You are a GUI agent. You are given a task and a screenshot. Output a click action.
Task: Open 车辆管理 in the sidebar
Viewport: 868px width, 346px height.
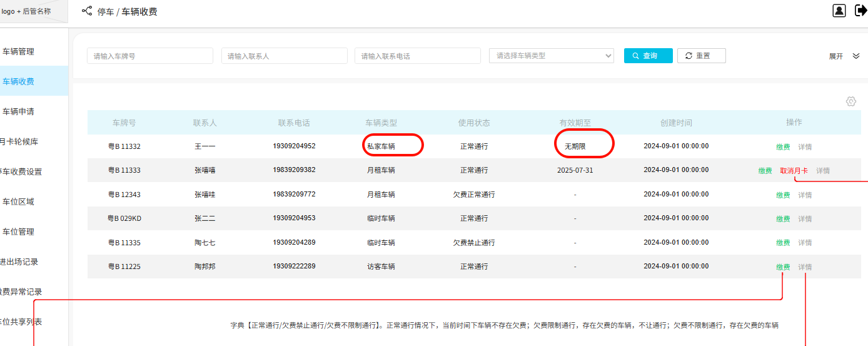(19, 51)
